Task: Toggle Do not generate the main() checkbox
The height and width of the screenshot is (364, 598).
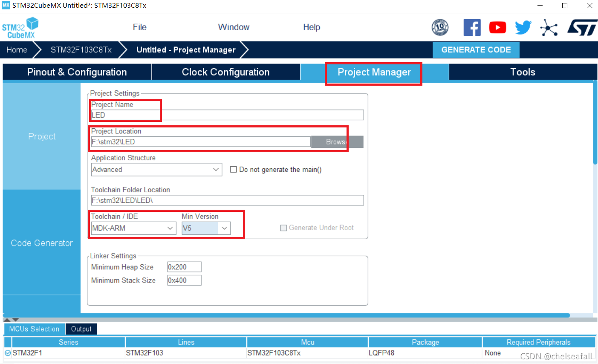Action: 233,169
